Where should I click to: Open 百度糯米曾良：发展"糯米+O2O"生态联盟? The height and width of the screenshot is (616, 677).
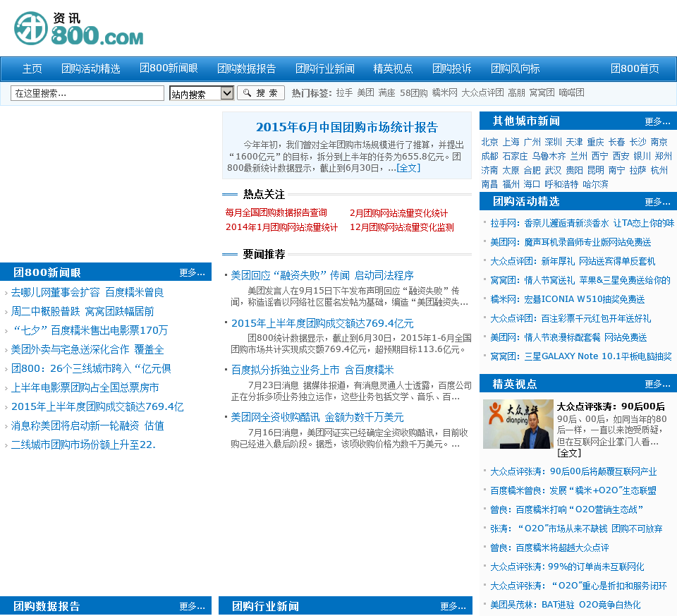[573, 490]
